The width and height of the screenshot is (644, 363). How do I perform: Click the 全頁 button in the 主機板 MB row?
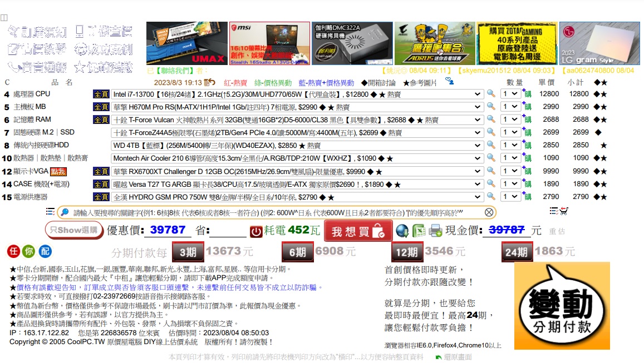tap(101, 107)
